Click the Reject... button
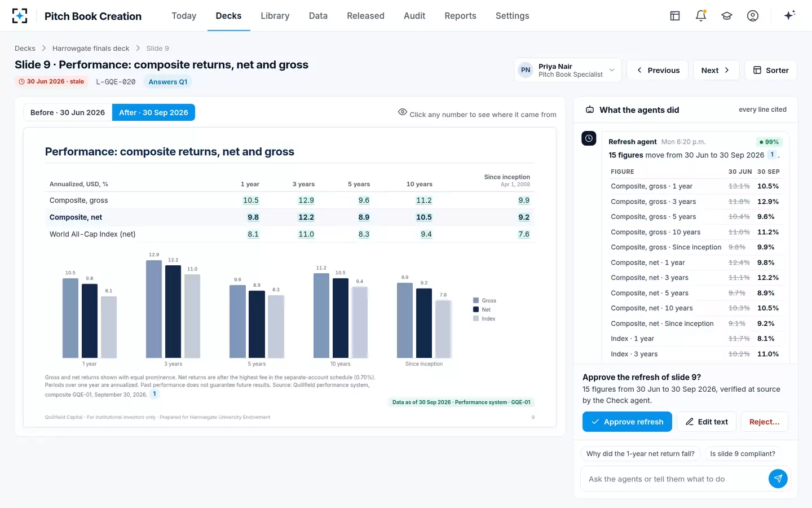 (764, 422)
